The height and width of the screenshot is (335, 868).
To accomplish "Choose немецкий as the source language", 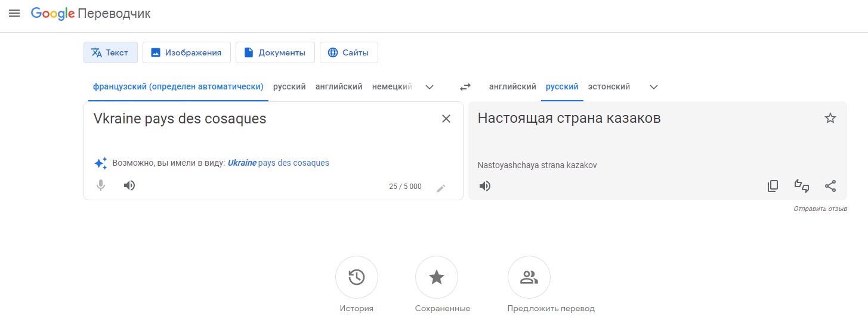I will click(392, 87).
